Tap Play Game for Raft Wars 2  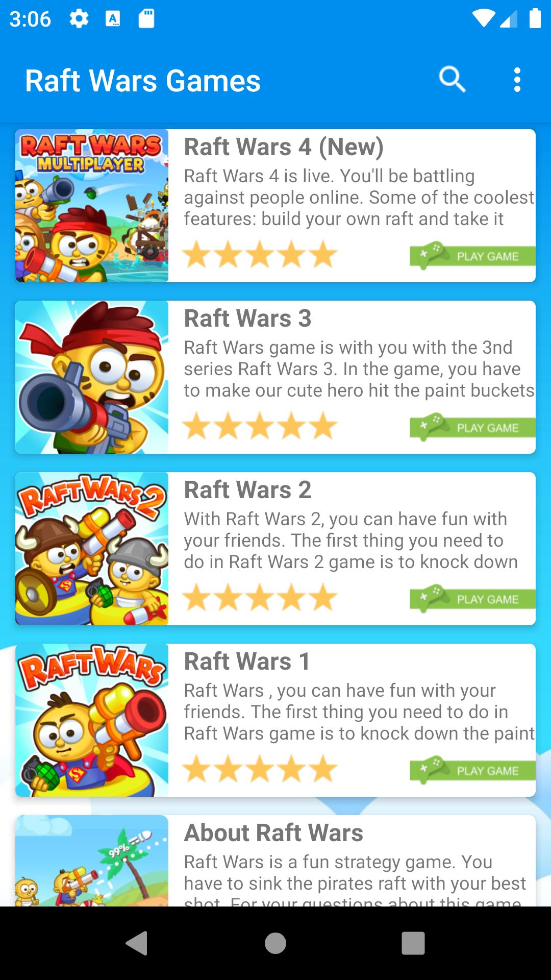click(x=472, y=598)
